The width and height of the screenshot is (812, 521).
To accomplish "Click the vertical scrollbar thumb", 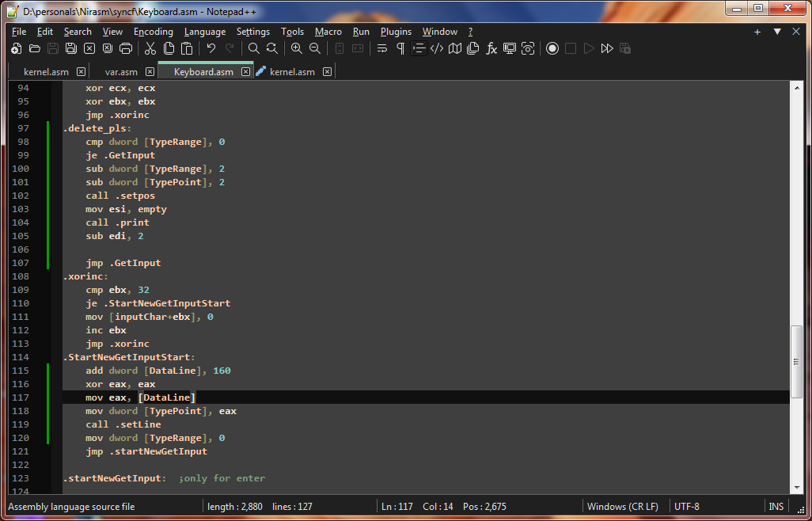I will click(x=796, y=362).
